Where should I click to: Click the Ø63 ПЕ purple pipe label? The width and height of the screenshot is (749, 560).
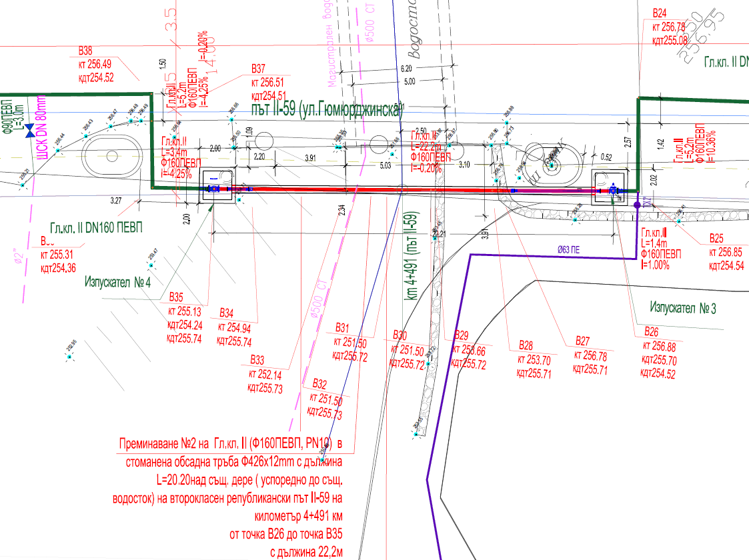click(x=568, y=249)
